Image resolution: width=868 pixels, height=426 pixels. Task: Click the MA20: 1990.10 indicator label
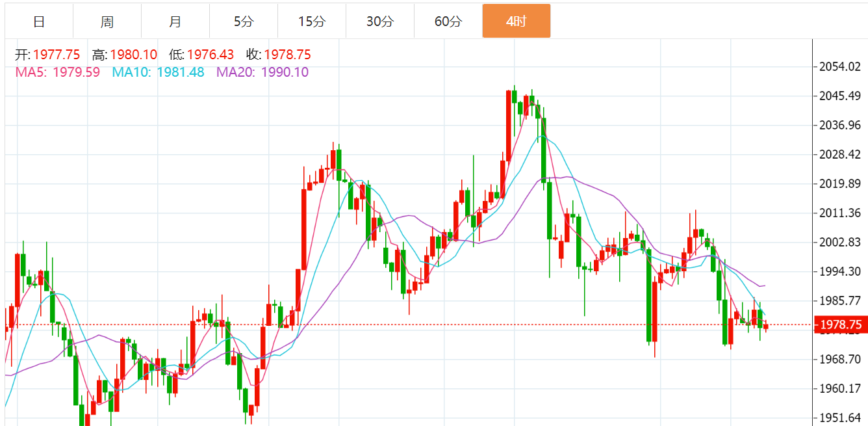pyautogui.click(x=263, y=72)
